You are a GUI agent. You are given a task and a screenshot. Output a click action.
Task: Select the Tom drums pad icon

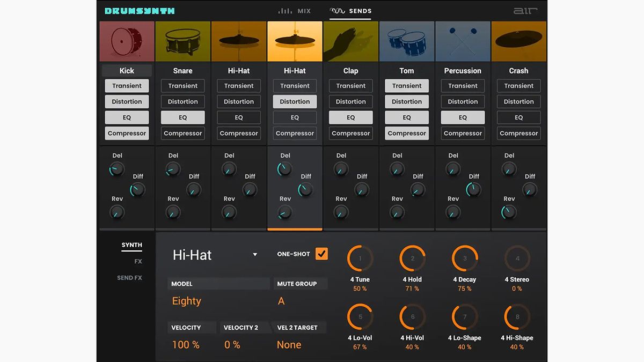[x=406, y=41]
